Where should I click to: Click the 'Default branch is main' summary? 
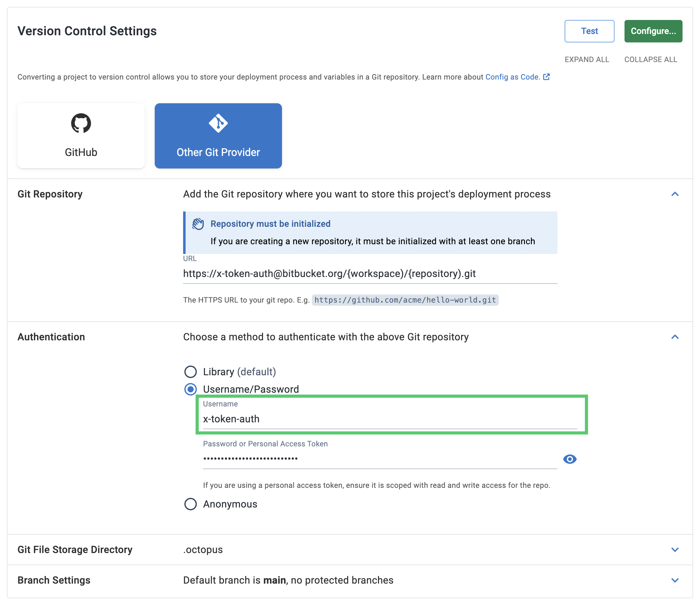click(288, 580)
